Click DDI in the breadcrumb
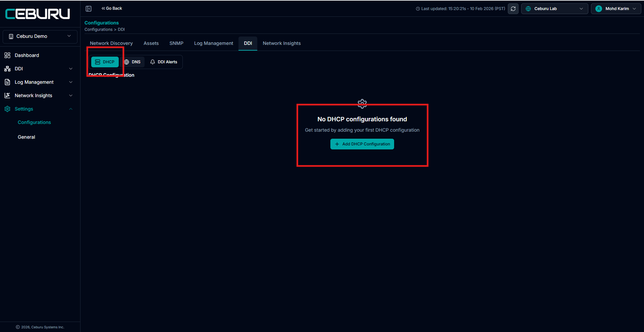This screenshot has width=644, height=332. click(121, 29)
